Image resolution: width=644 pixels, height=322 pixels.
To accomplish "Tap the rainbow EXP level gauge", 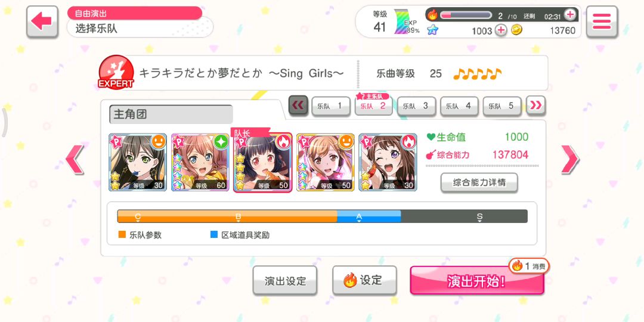I will point(403,22).
